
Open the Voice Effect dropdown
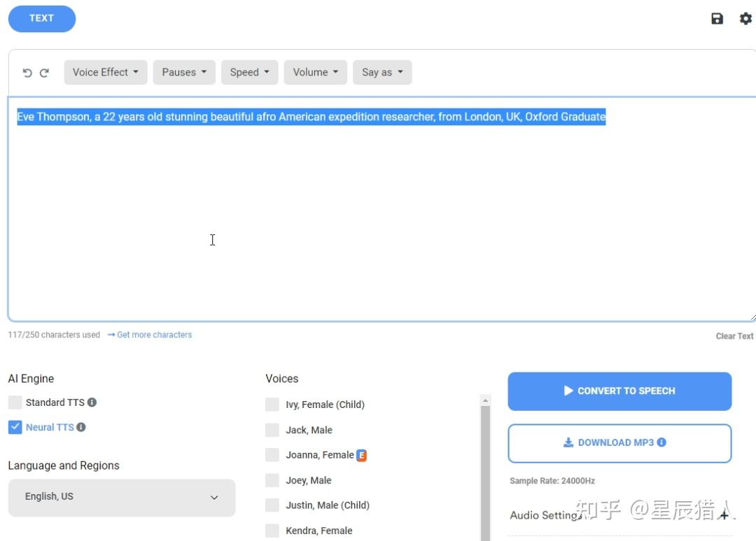click(x=106, y=72)
